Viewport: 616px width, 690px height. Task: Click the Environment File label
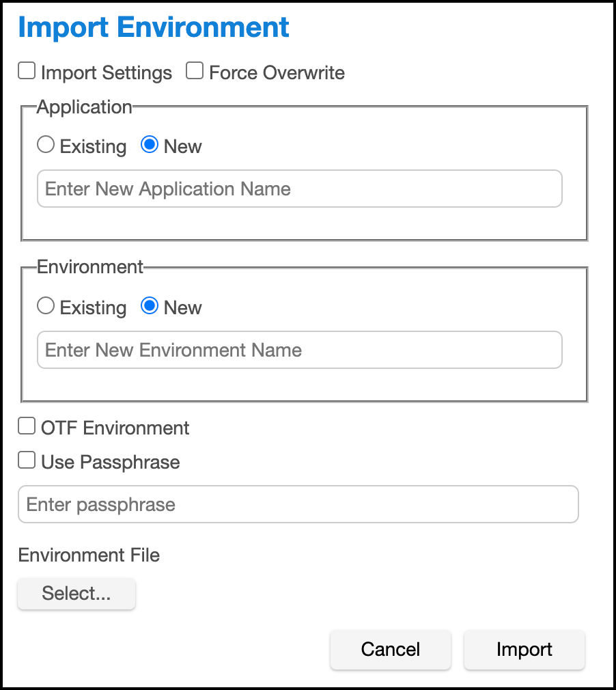[89, 555]
